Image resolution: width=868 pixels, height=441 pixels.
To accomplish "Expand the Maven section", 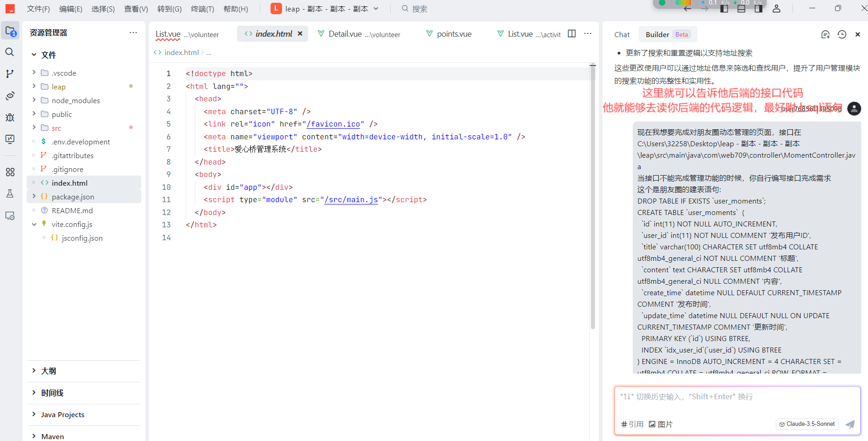I will click(x=34, y=436).
